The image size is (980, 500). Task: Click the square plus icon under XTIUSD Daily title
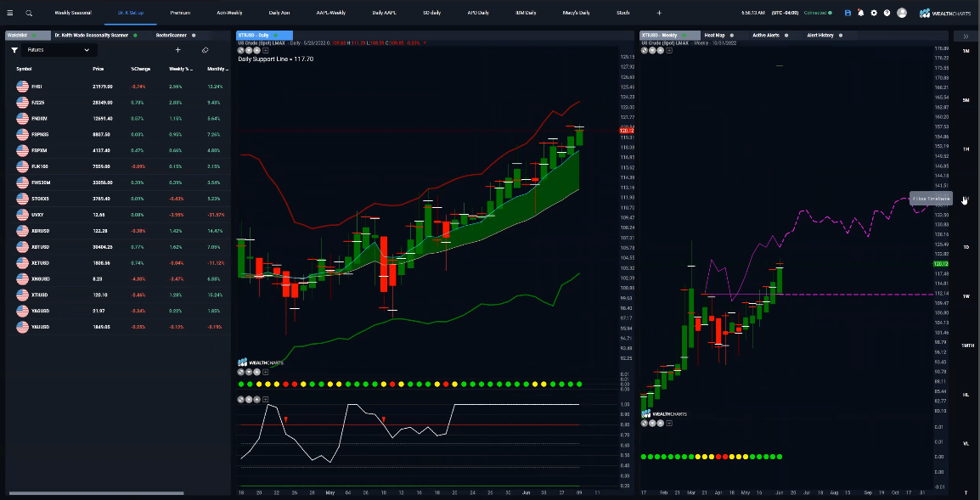pyautogui.click(x=266, y=50)
